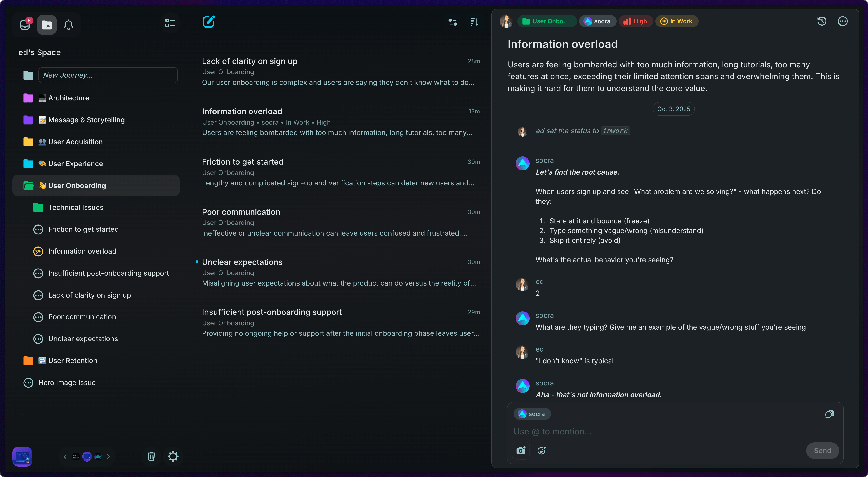868x477 pixels.
Task: Open the sort order icon
Action: (x=474, y=22)
